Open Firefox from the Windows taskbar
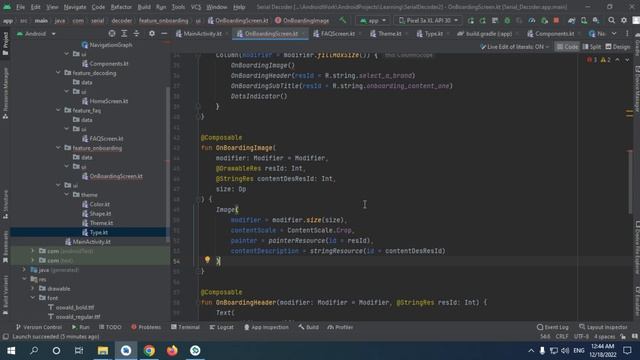This screenshot has width=640, height=360. (172, 351)
